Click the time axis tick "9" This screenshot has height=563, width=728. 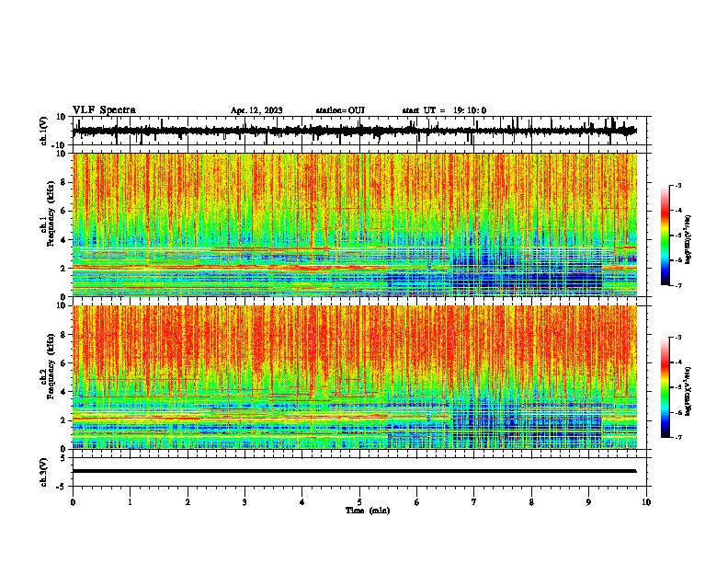click(x=588, y=502)
